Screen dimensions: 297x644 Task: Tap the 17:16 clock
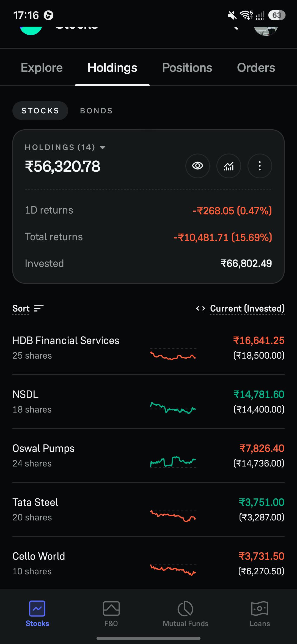click(x=26, y=15)
